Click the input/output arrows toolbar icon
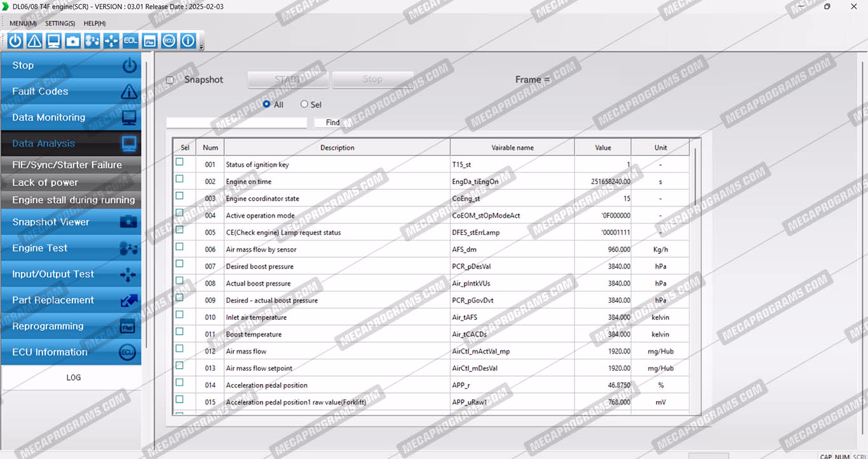 [111, 41]
